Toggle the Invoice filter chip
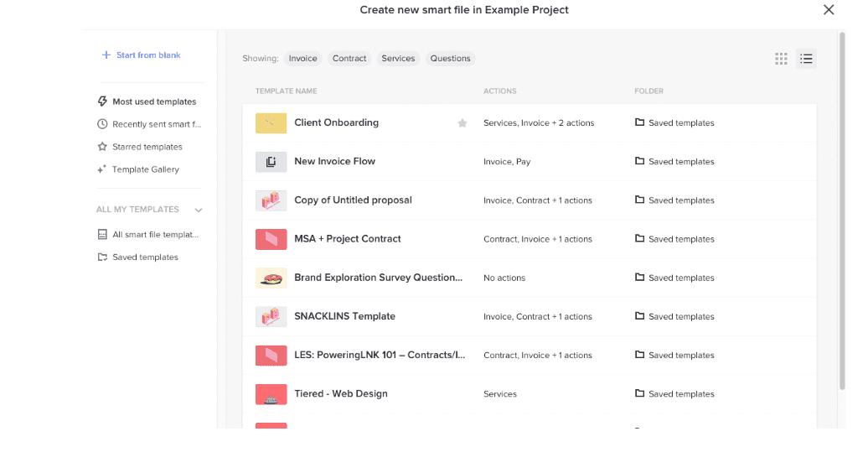 tap(302, 58)
